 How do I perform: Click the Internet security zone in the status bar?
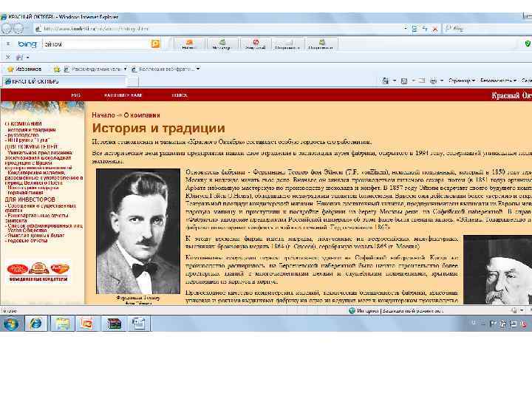[396, 310]
